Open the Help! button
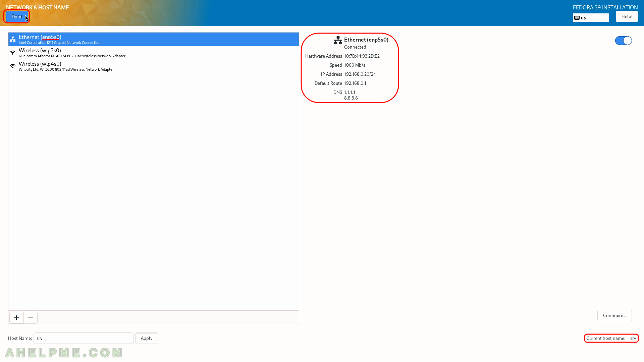Screen dimensions: 644x362 (627, 16)
